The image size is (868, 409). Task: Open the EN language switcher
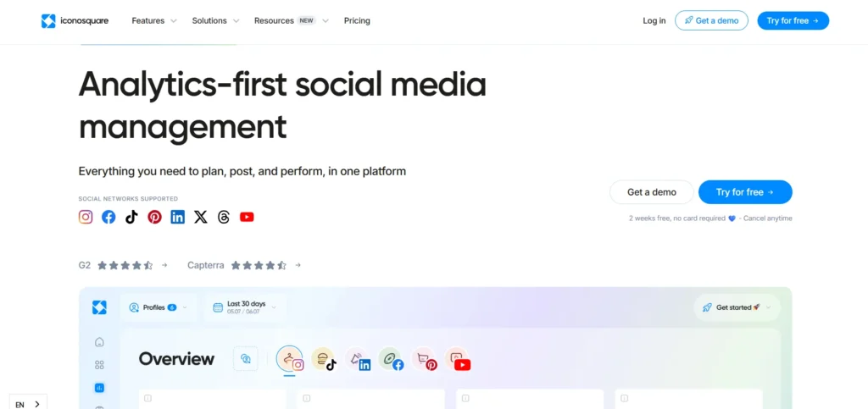[x=28, y=404]
